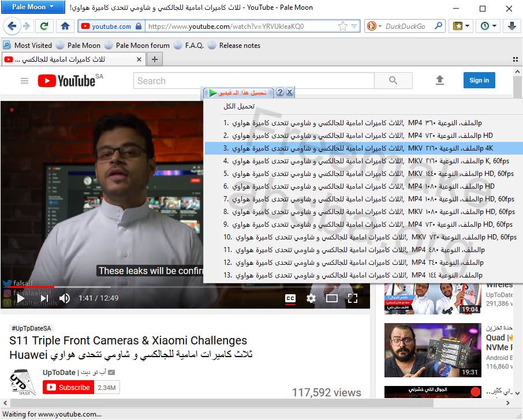
Task: Click the vertical scrollbar up arrow
Action: pyautogui.click(x=517, y=72)
